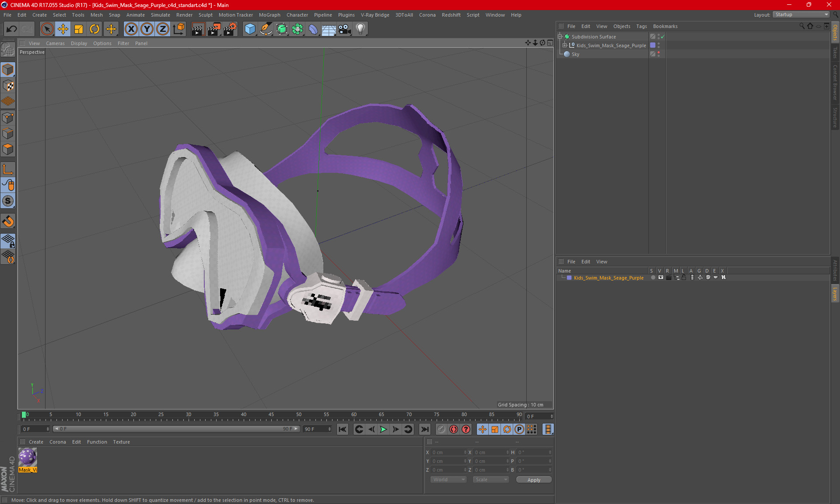Image resolution: width=840 pixels, height=504 pixels.
Task: Open the Content Browser side tab
Action: pos(835,82)
